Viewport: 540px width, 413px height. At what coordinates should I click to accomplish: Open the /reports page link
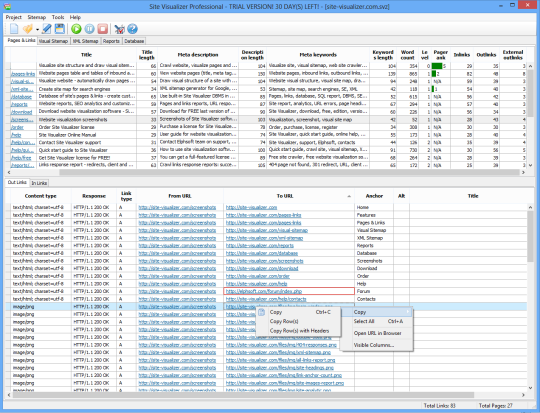coord(19,104)
